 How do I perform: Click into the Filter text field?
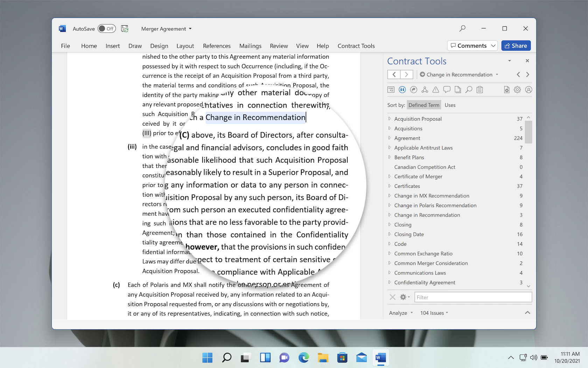coord(473,297)
